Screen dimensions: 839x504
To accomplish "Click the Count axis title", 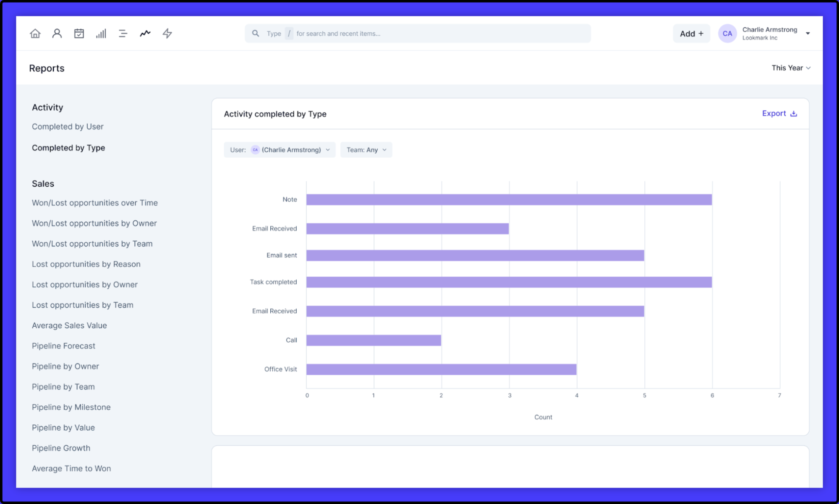I will (x=543, y=417).
